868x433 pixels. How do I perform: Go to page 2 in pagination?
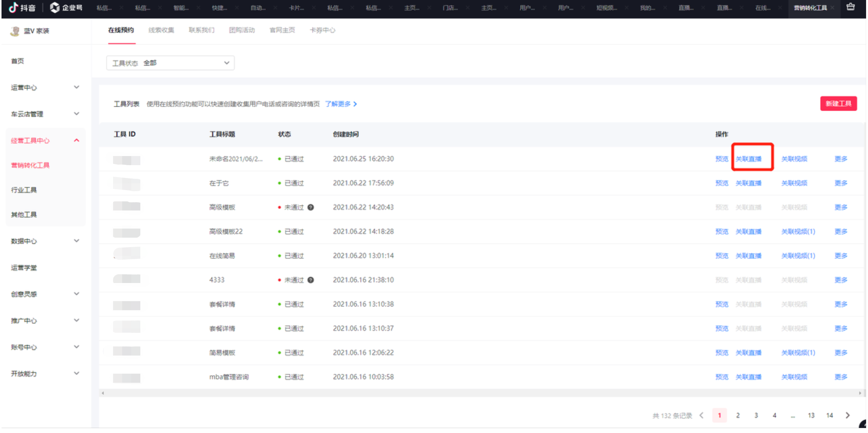738,415
